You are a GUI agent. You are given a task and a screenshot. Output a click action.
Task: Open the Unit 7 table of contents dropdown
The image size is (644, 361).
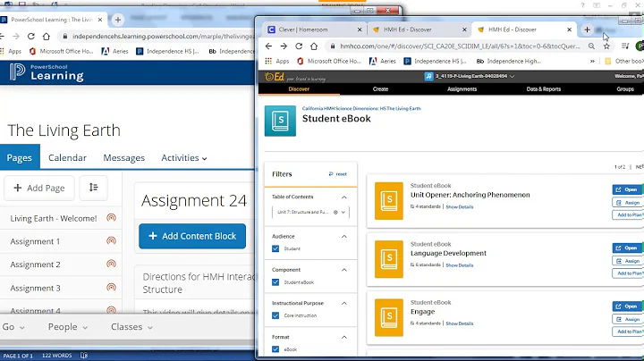[x=343, y=212]
